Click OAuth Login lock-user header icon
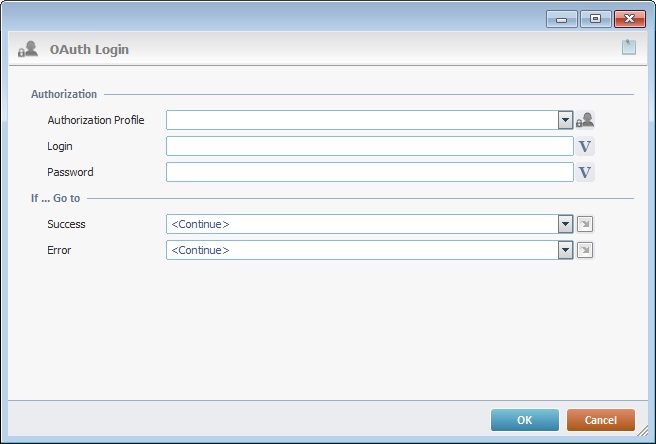The width and height of the screenshot is (656, 444). pyautogui.click(x=28, y=49)
